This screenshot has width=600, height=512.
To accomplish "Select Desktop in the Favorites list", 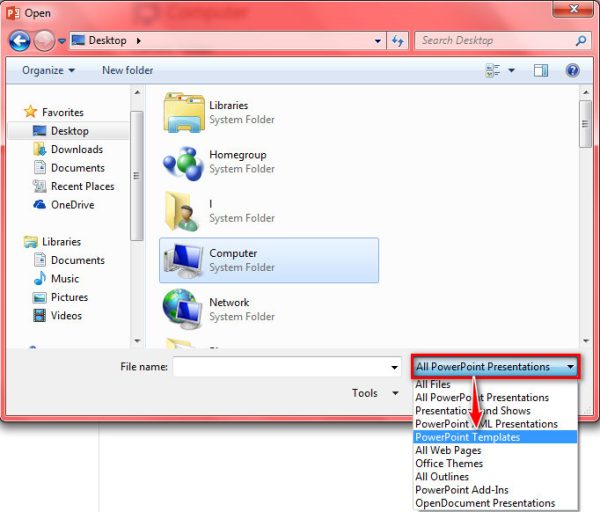I will coord(68,131).
